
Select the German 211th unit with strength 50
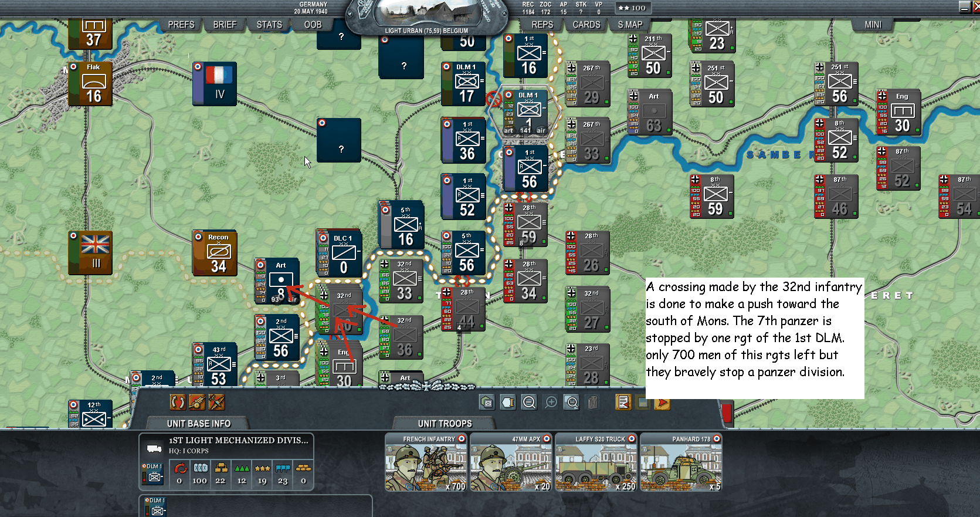pyautogui.click(x=650, y=56)
